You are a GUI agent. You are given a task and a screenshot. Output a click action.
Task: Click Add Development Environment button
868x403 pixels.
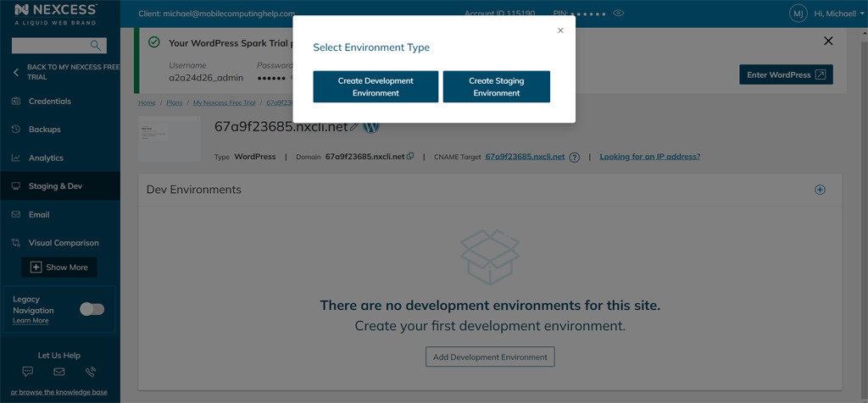coord(490,357)
